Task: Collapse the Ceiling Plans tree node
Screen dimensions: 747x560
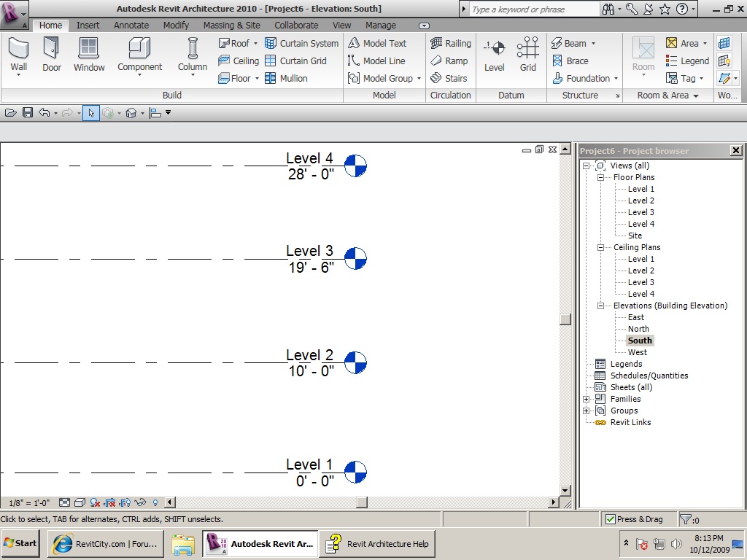Action: pos(601,247)
